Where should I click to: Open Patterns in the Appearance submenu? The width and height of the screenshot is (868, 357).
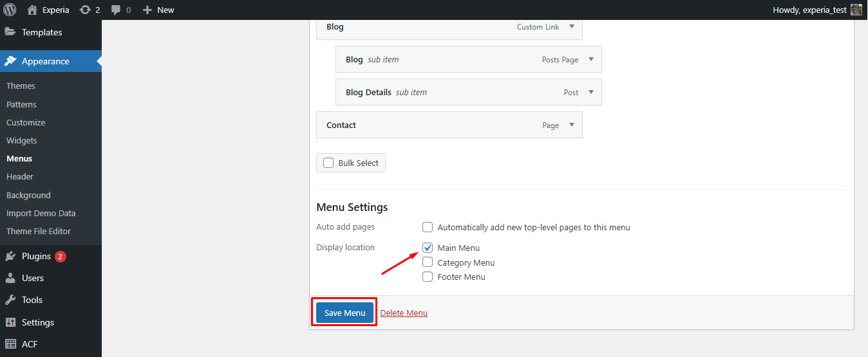click(x=21, y=104)
